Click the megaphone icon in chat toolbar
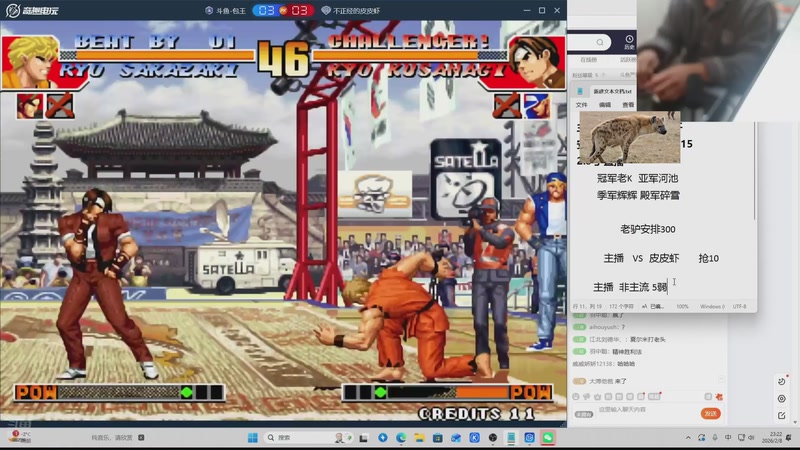 pos(587,396)
